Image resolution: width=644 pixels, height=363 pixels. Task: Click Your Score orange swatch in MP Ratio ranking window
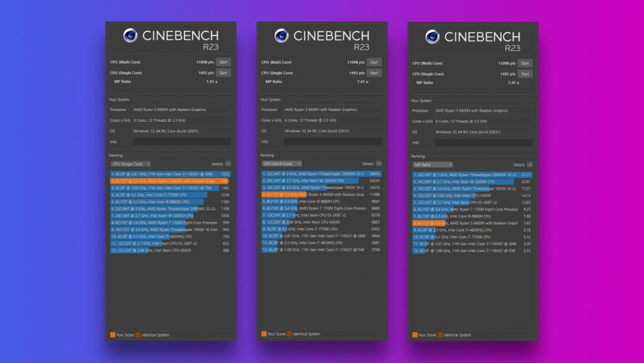click(415, 335)
